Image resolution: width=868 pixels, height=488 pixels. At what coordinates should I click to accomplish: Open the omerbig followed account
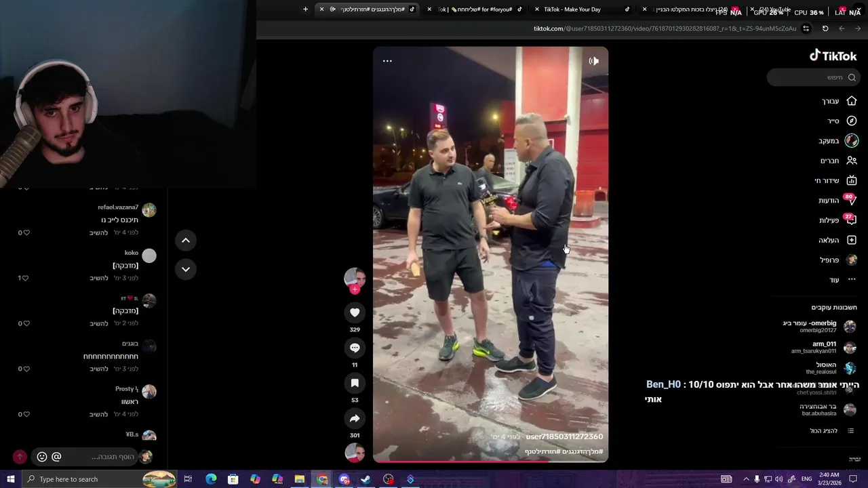pyautogui.click(x=819, y=327)
